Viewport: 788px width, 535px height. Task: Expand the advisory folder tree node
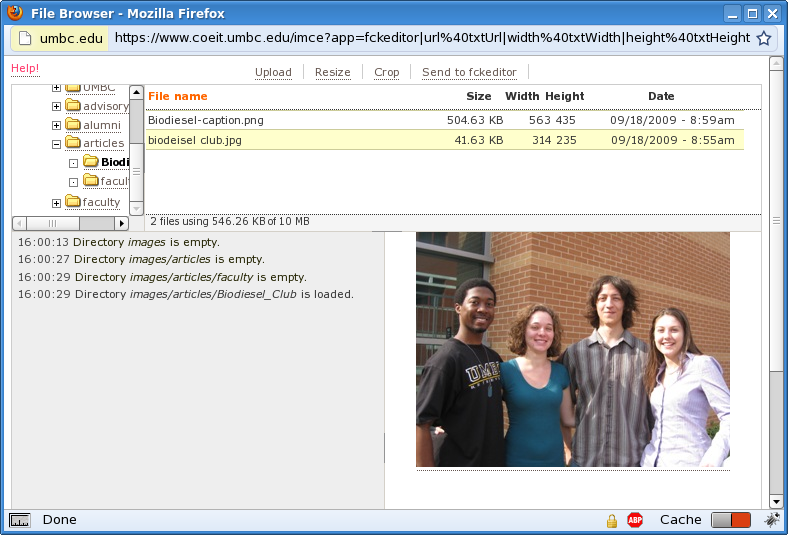(56, 106)
